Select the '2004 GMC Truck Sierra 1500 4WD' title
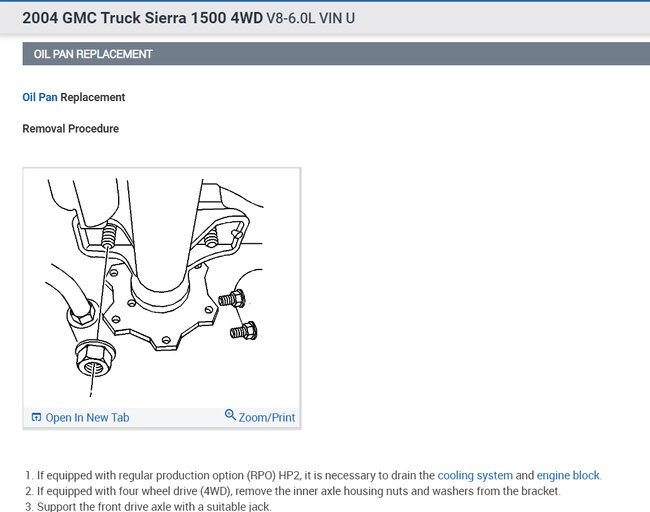 [143, 18]
